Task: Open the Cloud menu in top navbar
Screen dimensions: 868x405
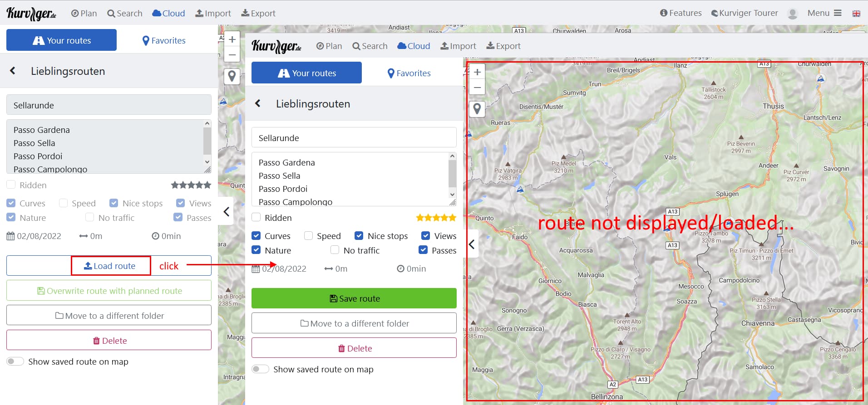Action: coord(168,13)
